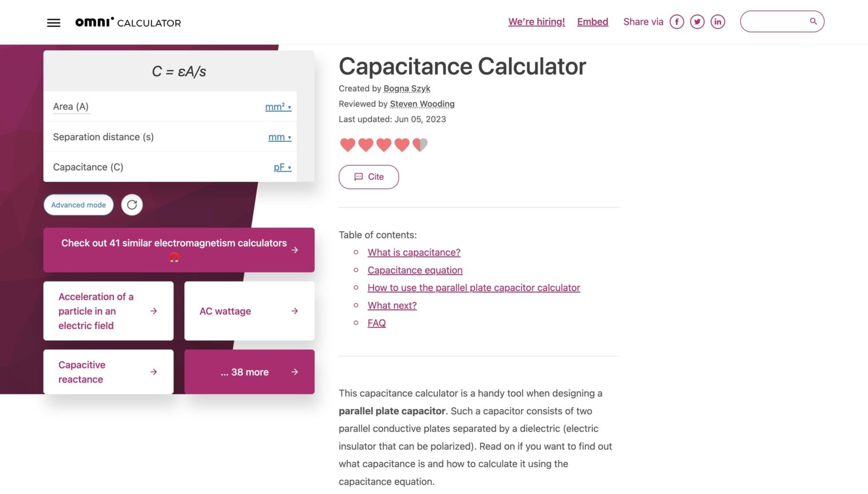Open the mm² area unit dropdown

[x=277, y=107]
